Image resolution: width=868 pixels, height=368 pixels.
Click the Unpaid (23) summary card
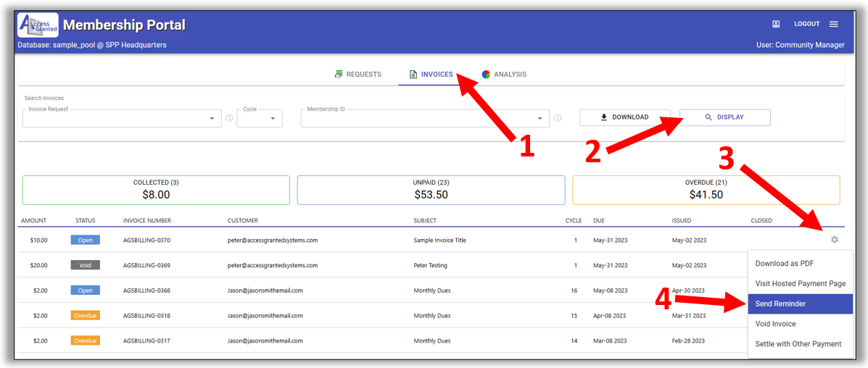click(x=431, y=190)
